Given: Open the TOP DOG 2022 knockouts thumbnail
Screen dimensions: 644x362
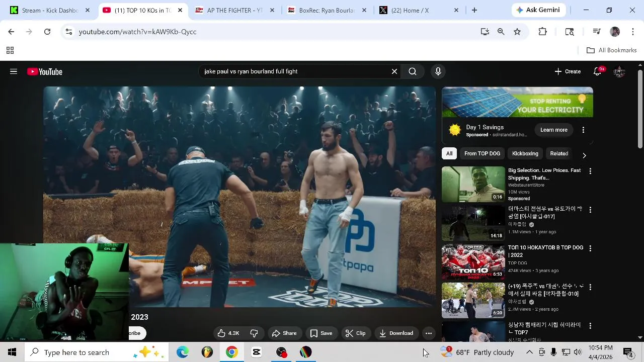Looking at the screenshot, I should (473, 262).
